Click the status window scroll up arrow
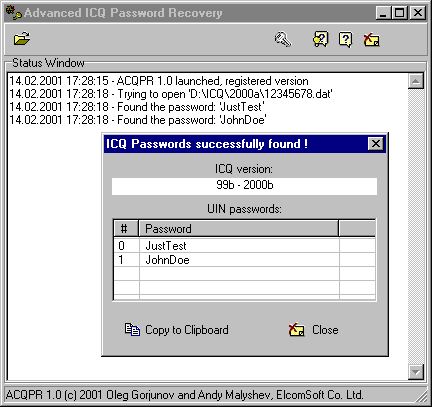 click(x=416, y=81)
